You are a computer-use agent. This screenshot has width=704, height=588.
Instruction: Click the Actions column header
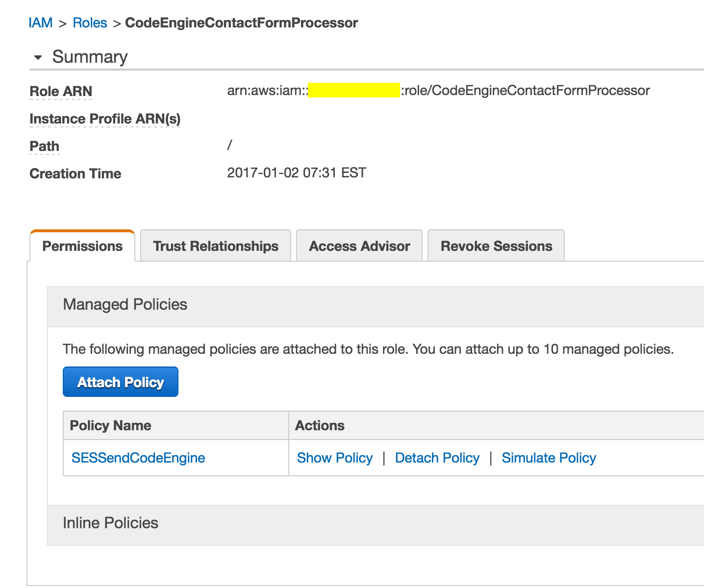[496, 425]
